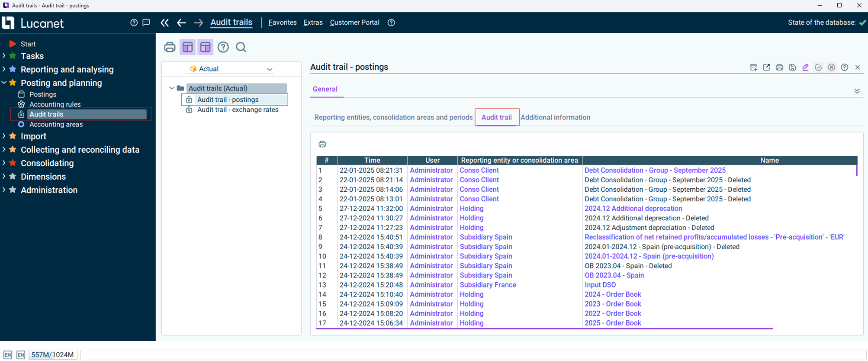Expand the Tasks sidebar arrow

(4, 56)
